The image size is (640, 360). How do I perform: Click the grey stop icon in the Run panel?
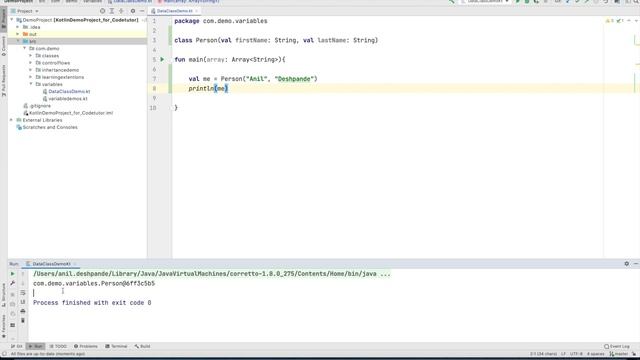click(x=13, y=294)
